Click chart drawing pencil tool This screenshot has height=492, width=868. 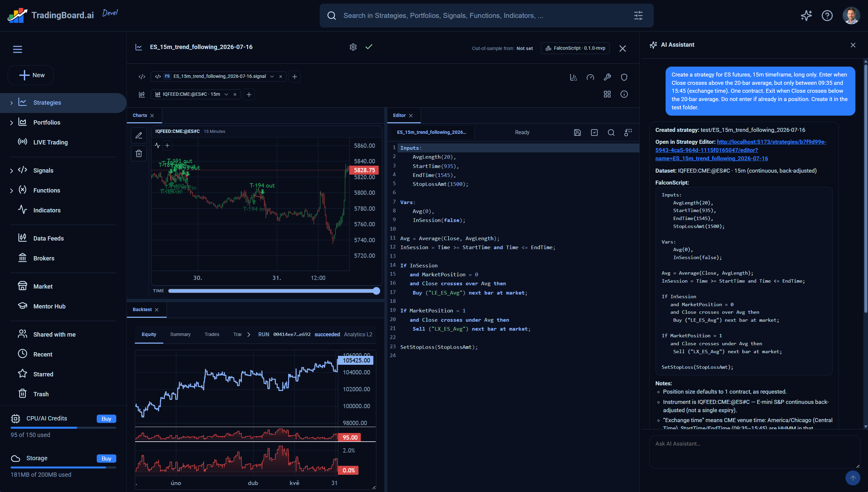pos(138,136)
